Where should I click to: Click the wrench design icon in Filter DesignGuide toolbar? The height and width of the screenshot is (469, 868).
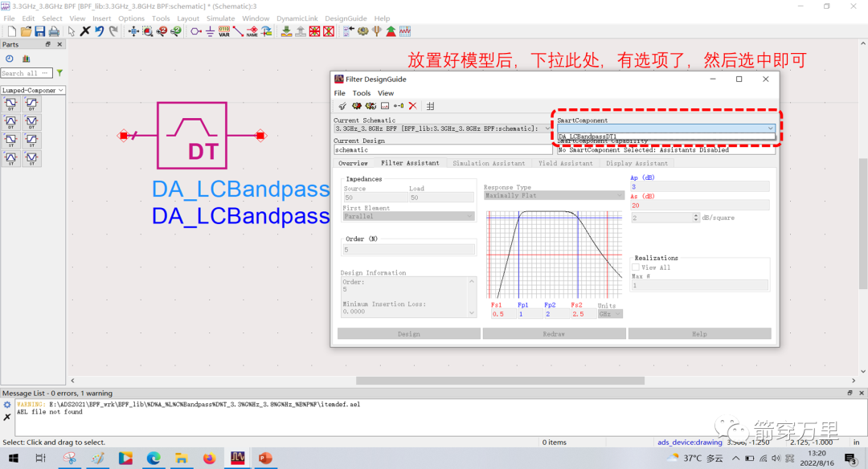click(342, 106)
